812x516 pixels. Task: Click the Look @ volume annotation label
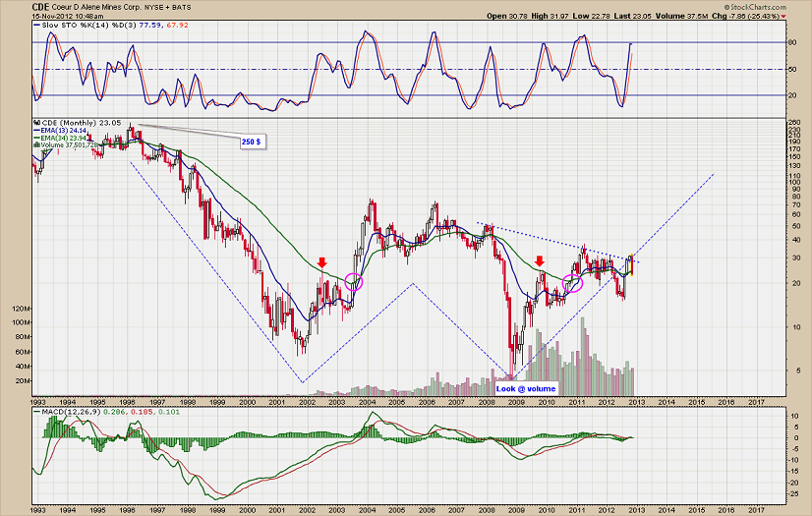526,388
